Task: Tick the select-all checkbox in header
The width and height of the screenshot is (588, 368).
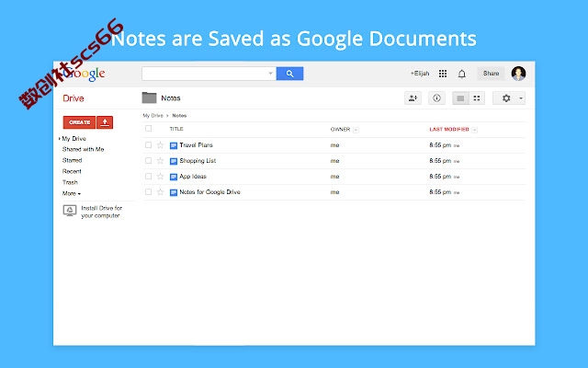Action: click(x=149, y=129)
